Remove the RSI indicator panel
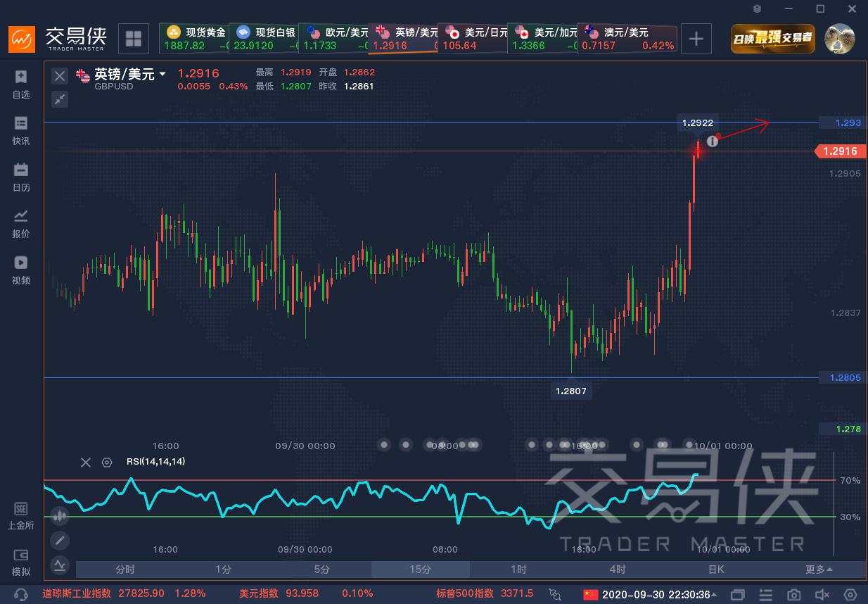The image size is (868, 604). tap(86, 463)
